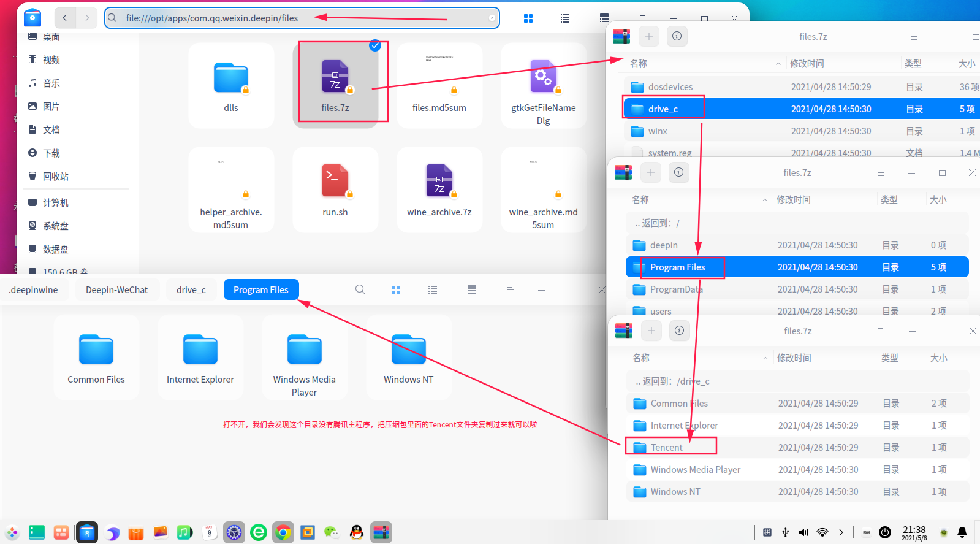Select drive_c row in archive
Image resolution: width=980 pixels, height=544 pixels.
(x=802, y=109)
